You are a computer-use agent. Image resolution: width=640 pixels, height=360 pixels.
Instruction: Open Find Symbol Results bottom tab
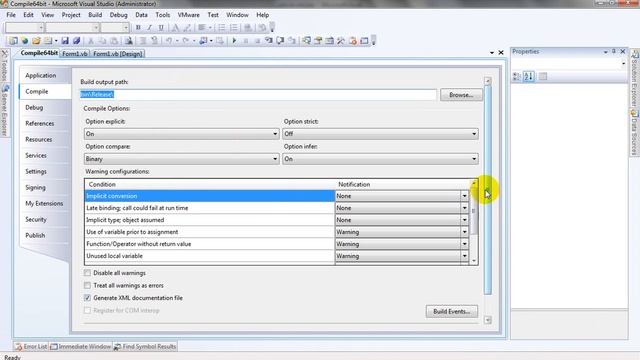point(145,347)
